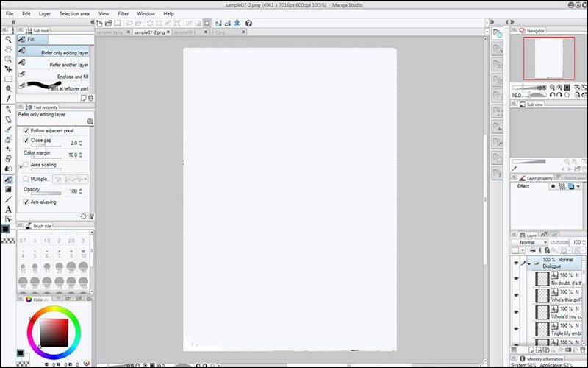Select the Auto select wand tool
This screenshot has height=368, width=588.
coord(8,88)
